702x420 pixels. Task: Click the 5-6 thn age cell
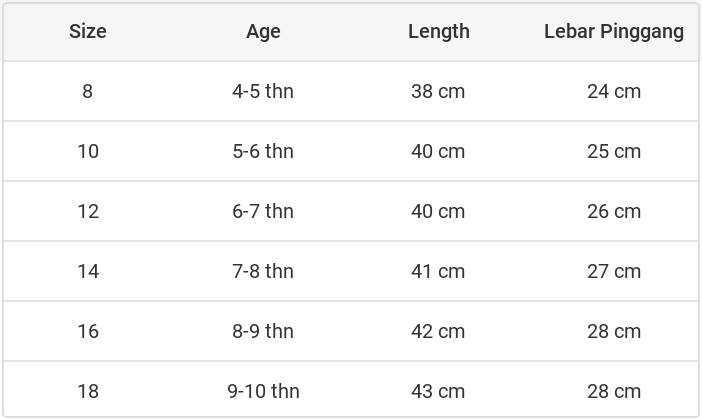(x=263, y=151)
